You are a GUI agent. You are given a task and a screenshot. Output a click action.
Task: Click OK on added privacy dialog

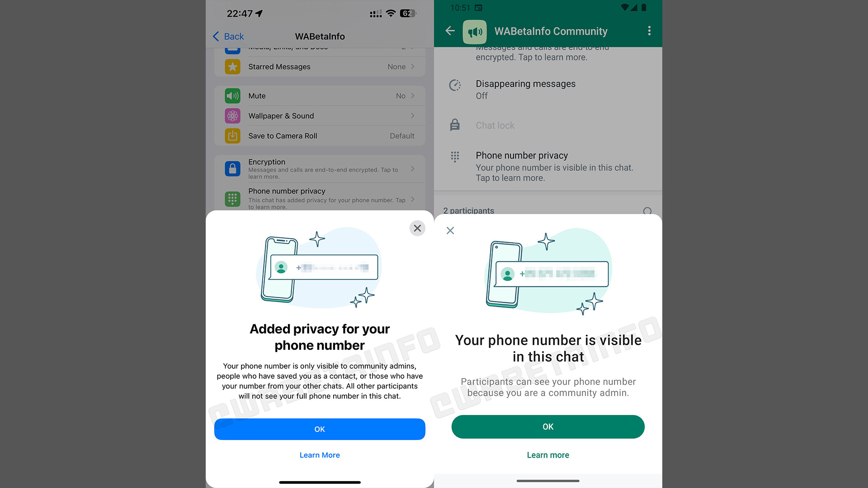(x=320, y=429)
